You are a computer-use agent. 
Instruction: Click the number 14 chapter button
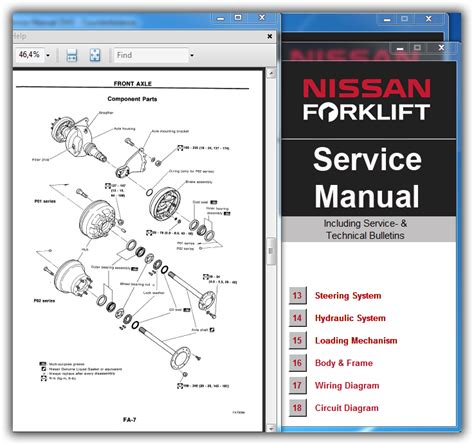click(x=297, y=318)
